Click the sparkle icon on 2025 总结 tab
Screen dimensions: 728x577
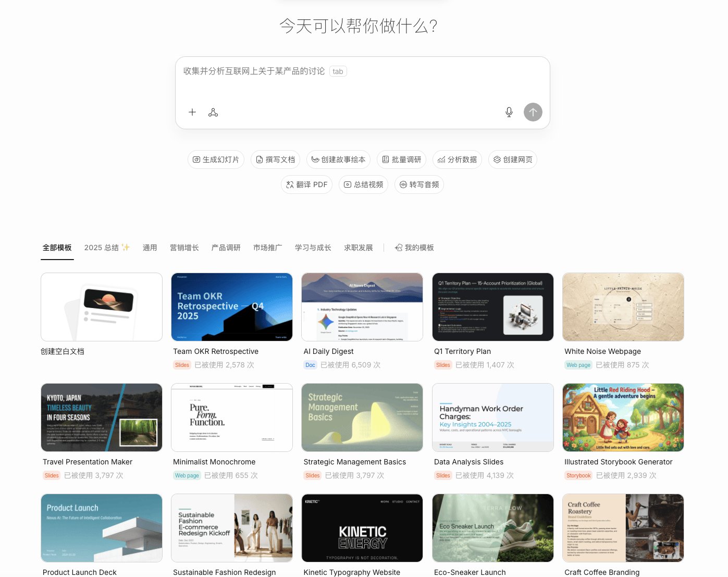click(126, 247)
